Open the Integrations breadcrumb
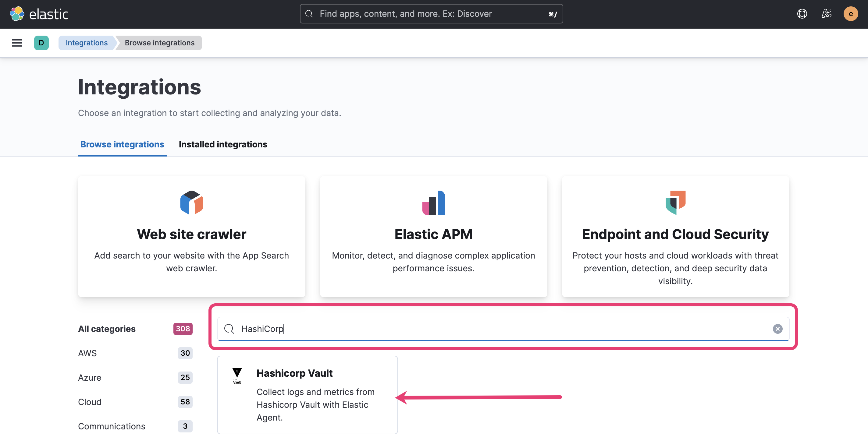Viewport: 868px width, 444px height. tap(86, 43)
